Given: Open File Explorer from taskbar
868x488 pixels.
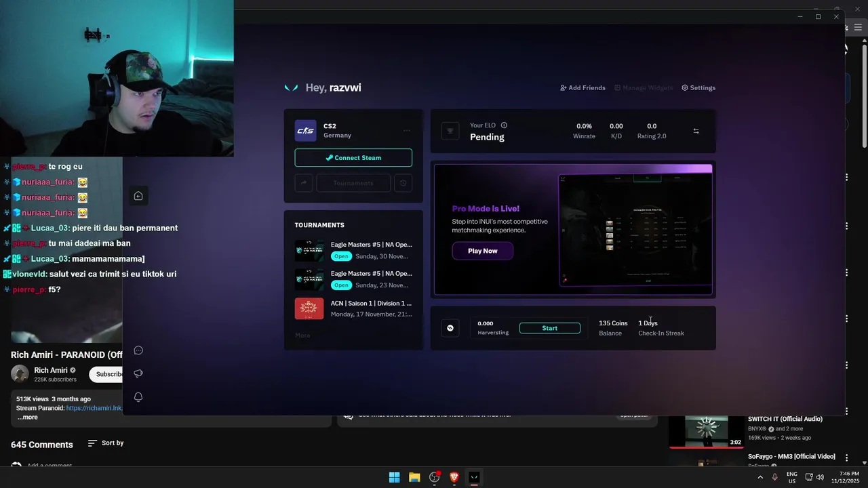Looking at the screenshot, I should [x=414, y=477].
